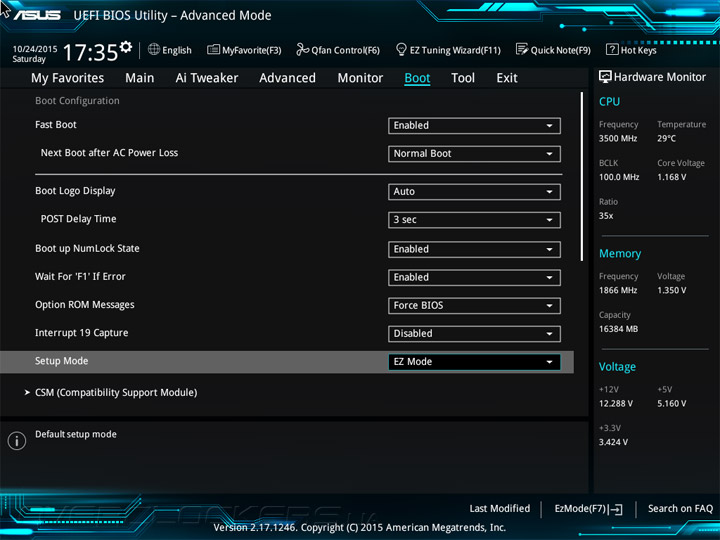Open the Wait For 'F1' If Error dropdown

[474, 277]
